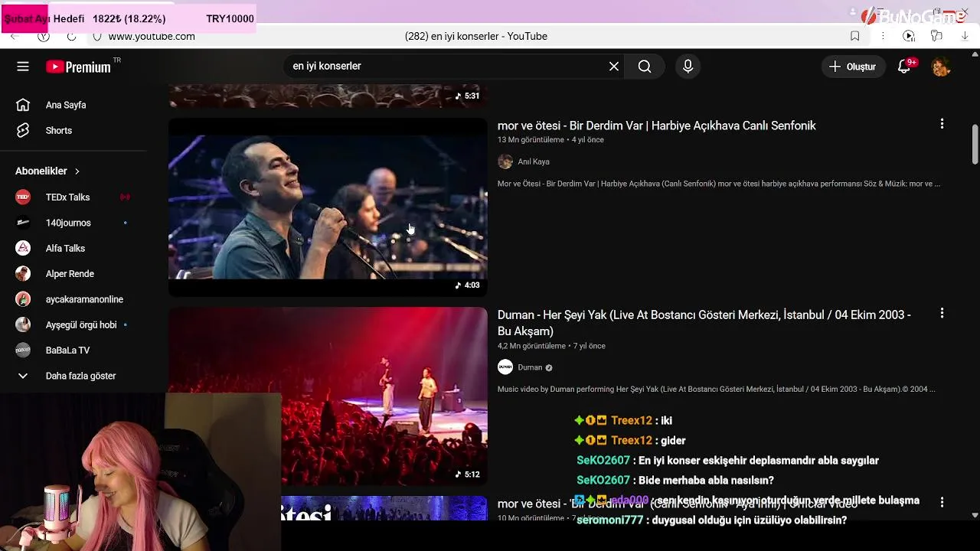Viewport: 980px width, 551px height.
Task: Open the account avatar menu
Action: click(x=941, y=67)
